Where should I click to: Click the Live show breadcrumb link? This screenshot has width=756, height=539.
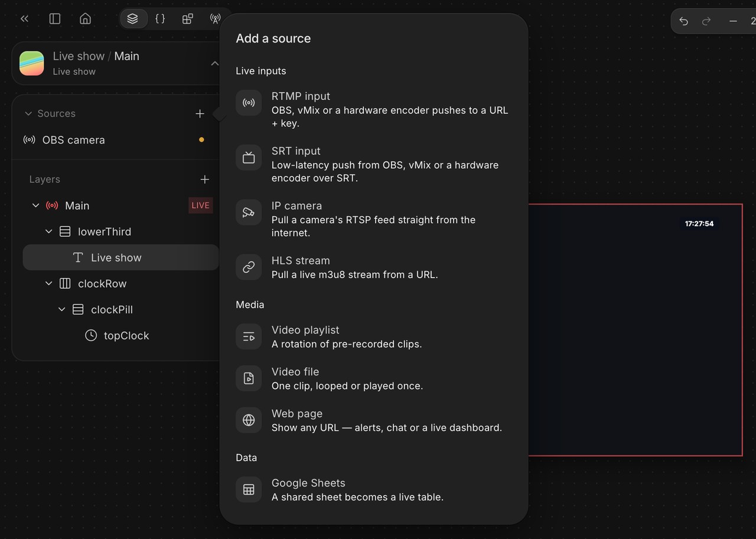[79, 56]
